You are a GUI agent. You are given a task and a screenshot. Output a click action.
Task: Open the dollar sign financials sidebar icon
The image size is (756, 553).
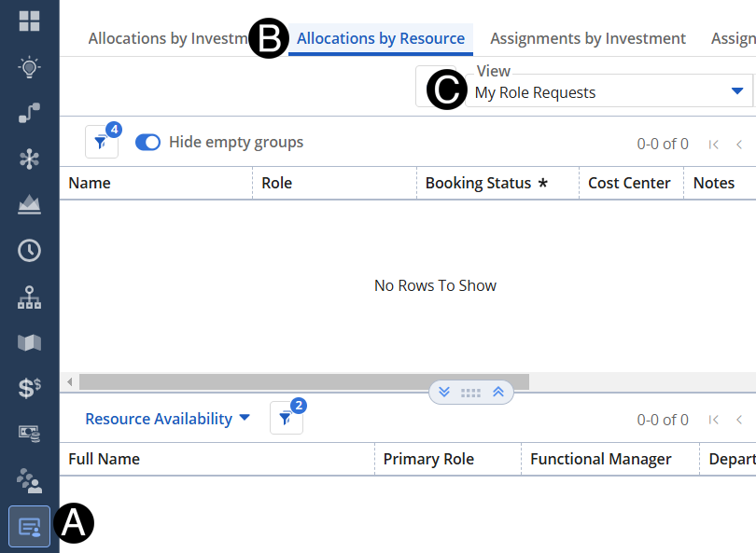pyautogui.click(x=29, y=388)
